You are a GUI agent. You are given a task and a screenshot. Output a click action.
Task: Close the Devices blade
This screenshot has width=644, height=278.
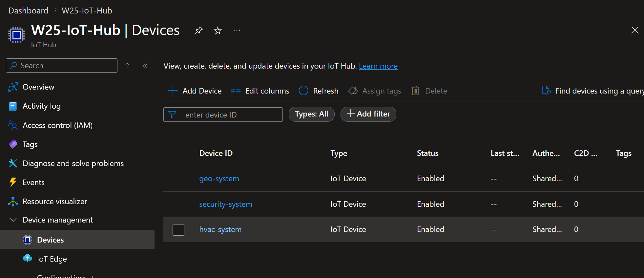635,30
